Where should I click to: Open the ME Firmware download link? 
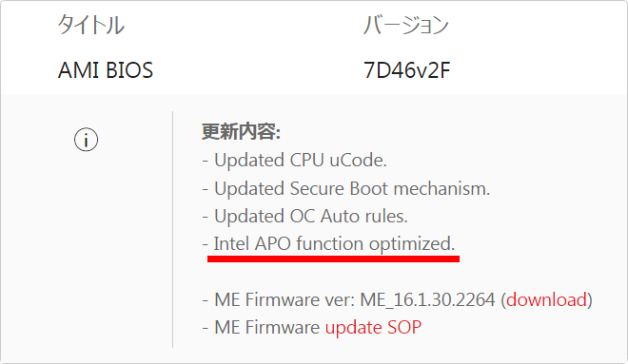pos(547,299)
